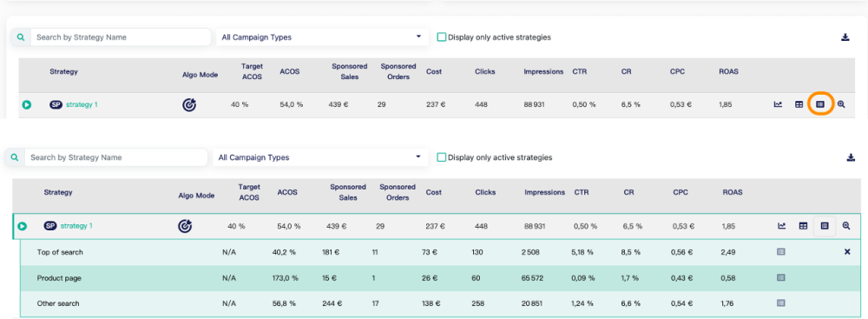This screenshot has width=868, height=319.
Task: Click the Clicks column header in expanded view
Action: click(485, 192)
